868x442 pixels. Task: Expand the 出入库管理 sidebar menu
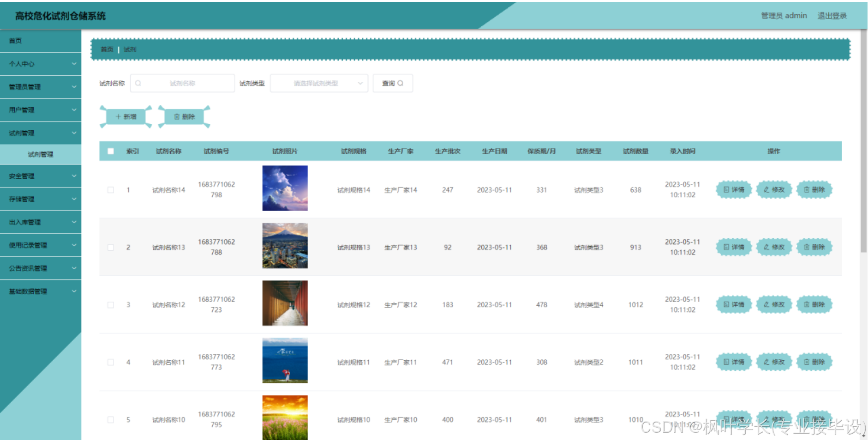[x=41, y=222]
